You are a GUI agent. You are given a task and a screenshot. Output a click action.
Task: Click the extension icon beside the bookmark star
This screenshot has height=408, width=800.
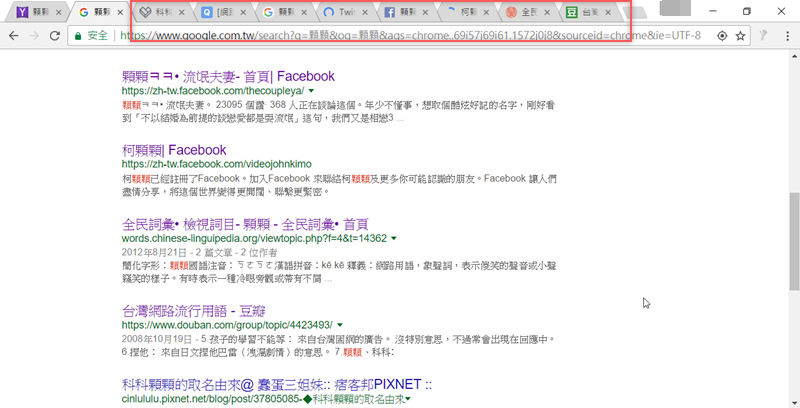click(x=764, y=35)
